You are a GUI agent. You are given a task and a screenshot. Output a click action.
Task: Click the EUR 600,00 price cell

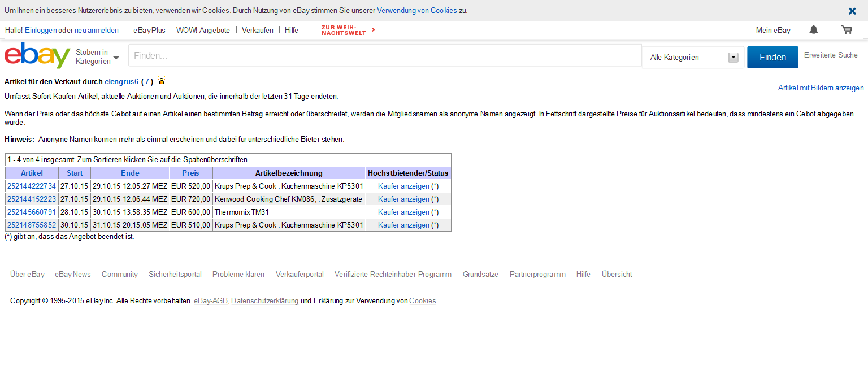pos(191,212)
